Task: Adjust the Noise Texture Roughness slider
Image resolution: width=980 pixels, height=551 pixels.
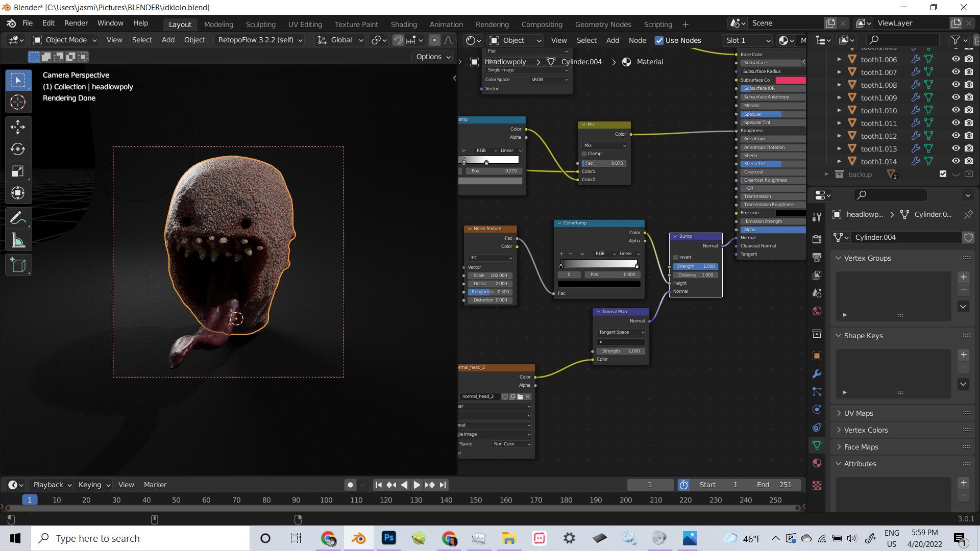Action: coord(490,292)
